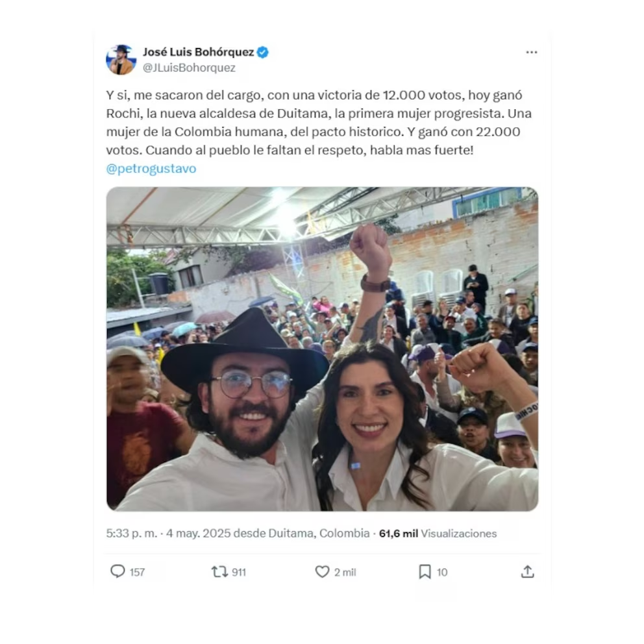Viewport: 644px width, 644px height.
Task: Click the @JLuisBohorquez handle
Action: pyautogui.click(x=189, y=68)
